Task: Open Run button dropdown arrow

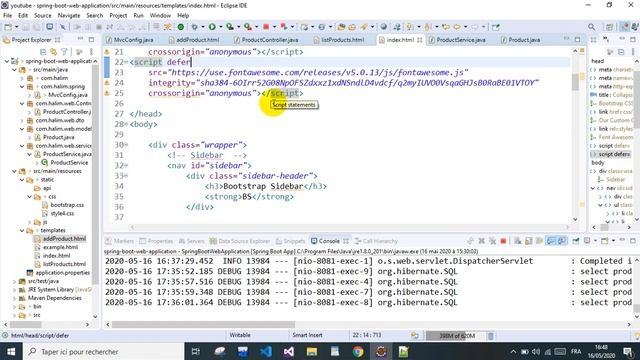Action: (x=220, y=27)
